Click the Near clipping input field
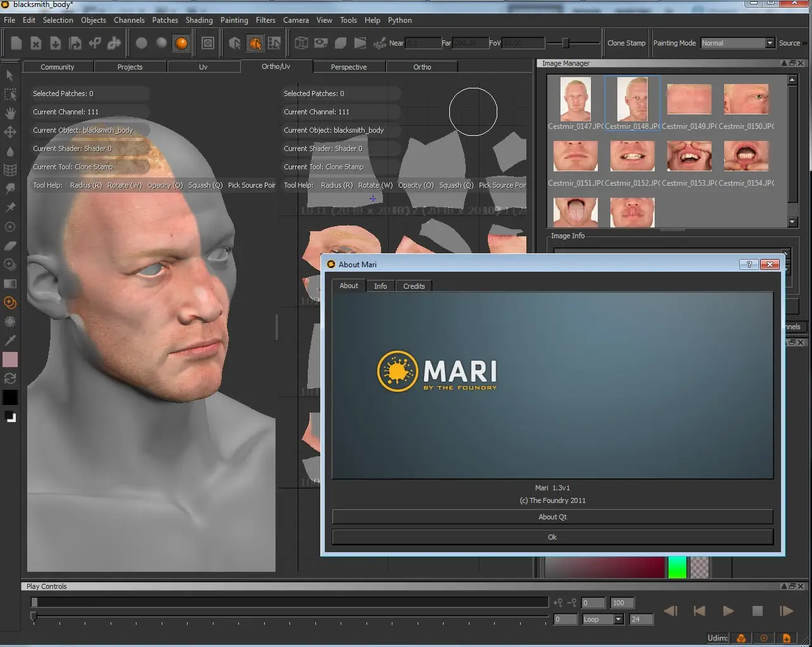 (x=423, y=43)
